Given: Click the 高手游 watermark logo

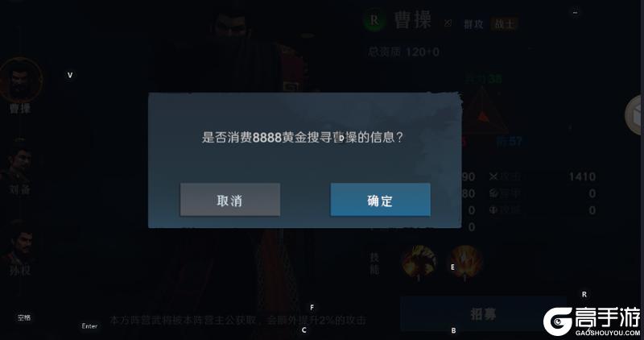Looking at the screenshot, I should [x=592, y=321].
